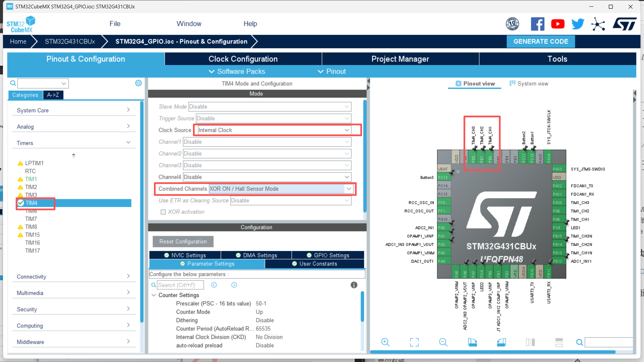The image size is (644, 362).
Task: Click the fit-to-screen icon under the chip
Action: coord(414,342)
